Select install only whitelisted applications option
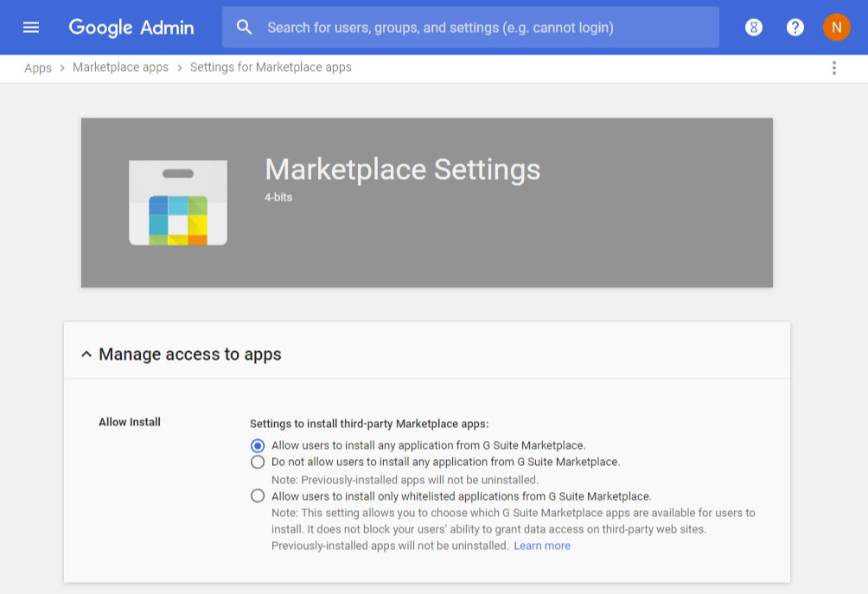This screenshot has width=868, height=594. coord(258,496)
